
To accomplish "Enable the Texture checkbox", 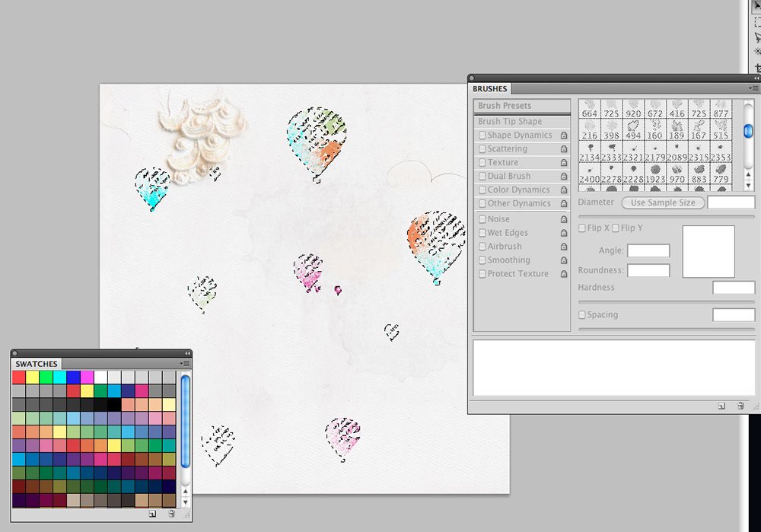I will click(x=482, y=163).
